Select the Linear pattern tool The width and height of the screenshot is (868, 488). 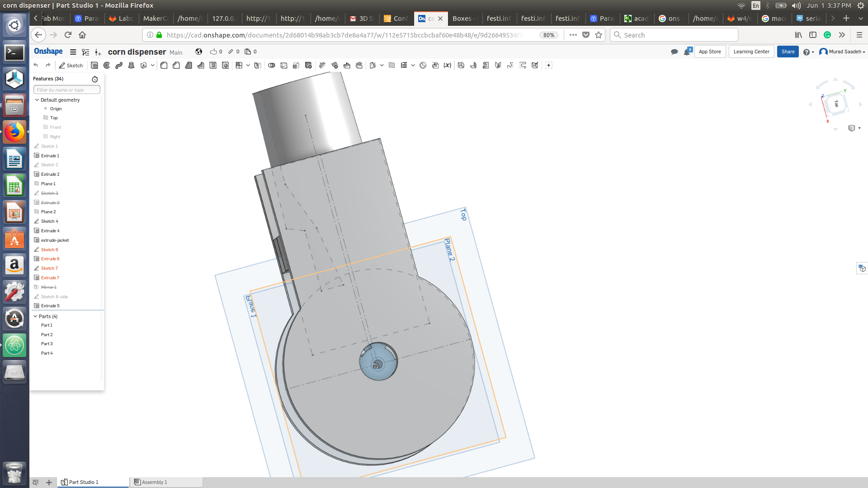point(239,66)
